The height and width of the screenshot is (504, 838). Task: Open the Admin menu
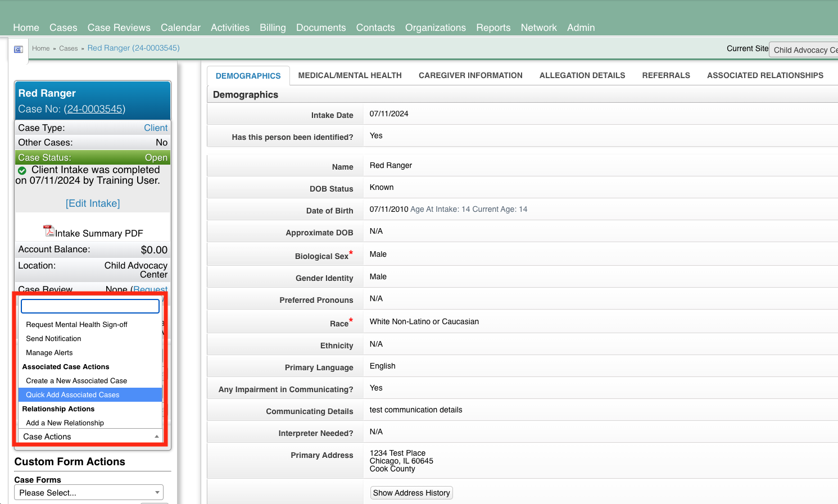(581, 28)
